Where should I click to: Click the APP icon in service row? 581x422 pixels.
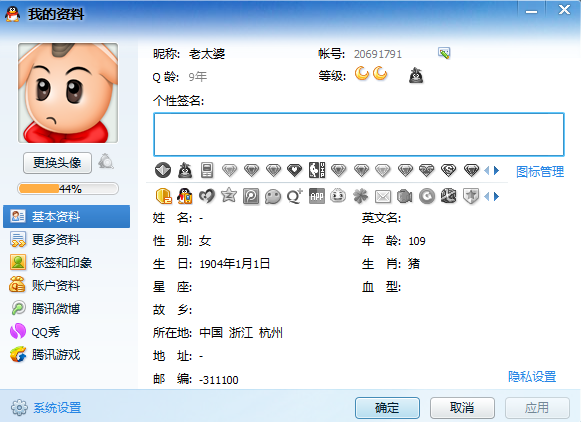[x=317, y=196]
